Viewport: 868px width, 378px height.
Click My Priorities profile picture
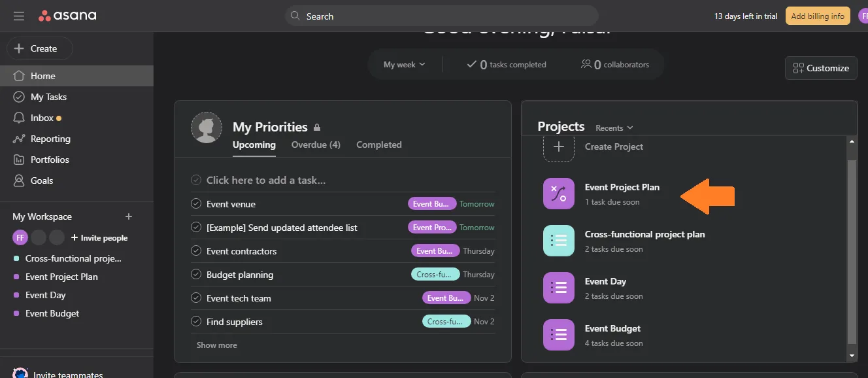[x=207, y=128]
